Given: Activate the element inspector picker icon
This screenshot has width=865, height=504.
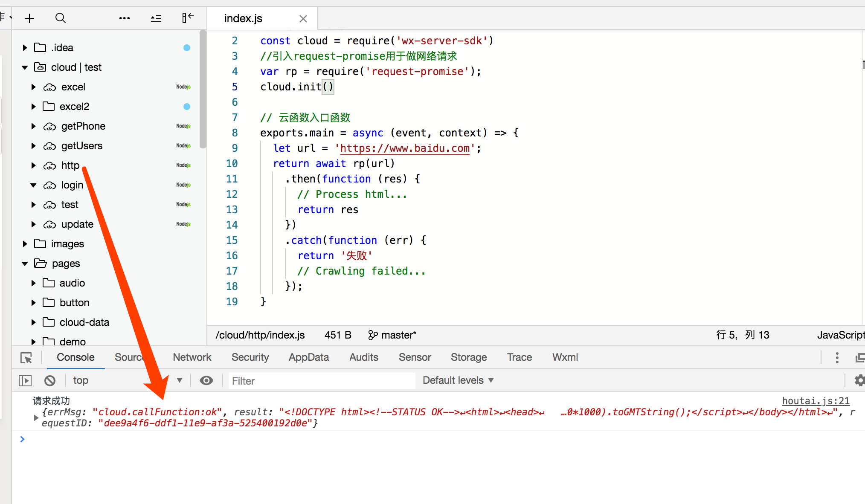Looking at the screenshot, I should (x=26, y=358).
